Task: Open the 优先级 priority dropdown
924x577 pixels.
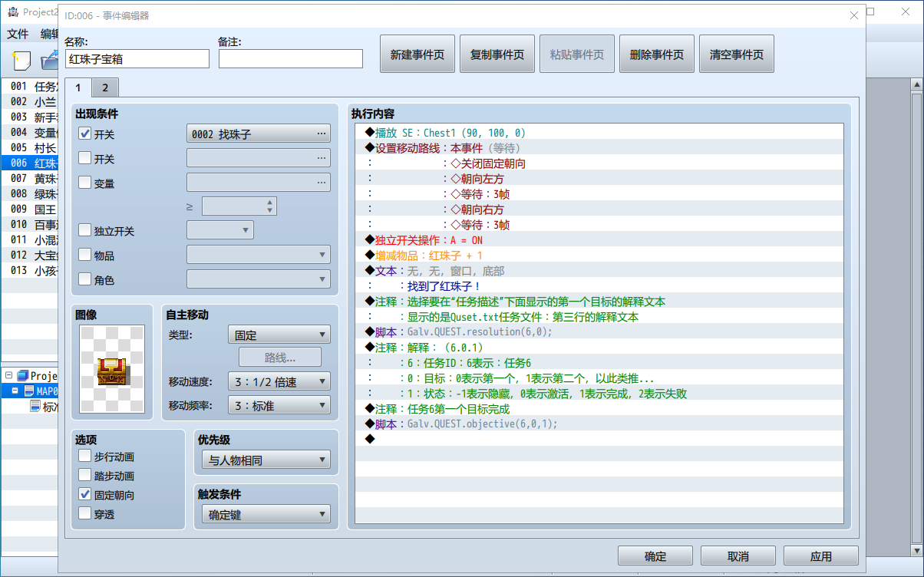Action: [x=267, y=460]
